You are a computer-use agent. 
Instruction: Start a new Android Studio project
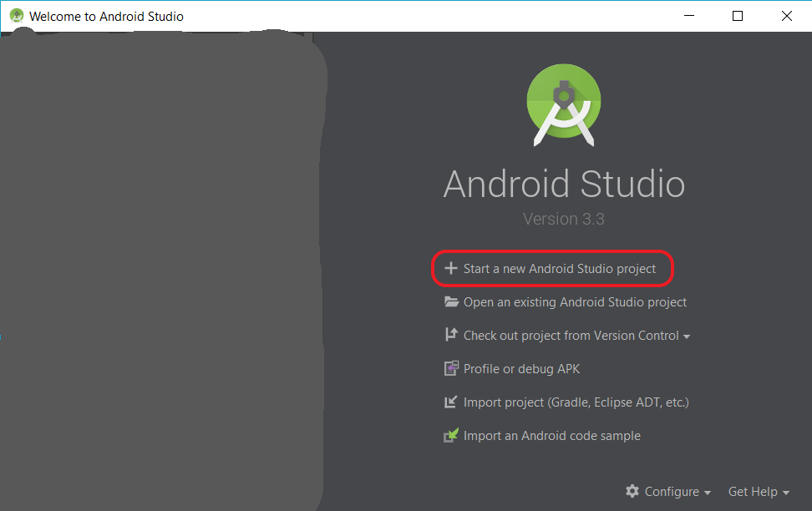click(559, 269)
